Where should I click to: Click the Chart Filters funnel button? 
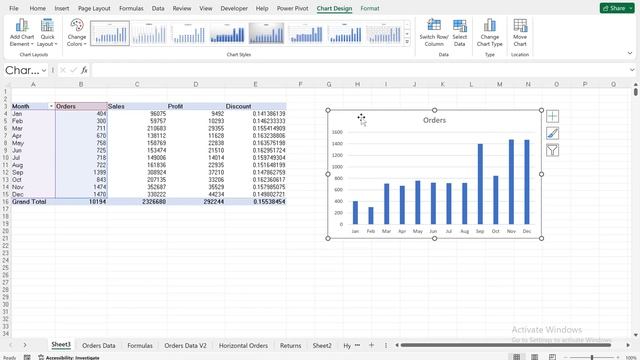coord(552,151)
